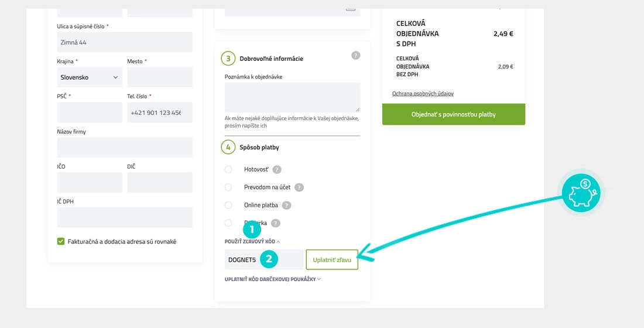Focus the Mesto input field

(160, 77)
